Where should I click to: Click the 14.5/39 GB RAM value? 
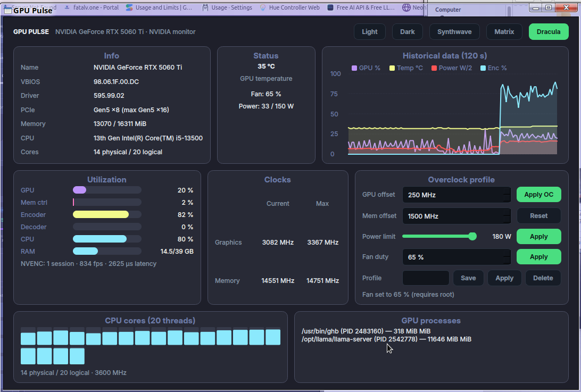[x=177, y=252]
